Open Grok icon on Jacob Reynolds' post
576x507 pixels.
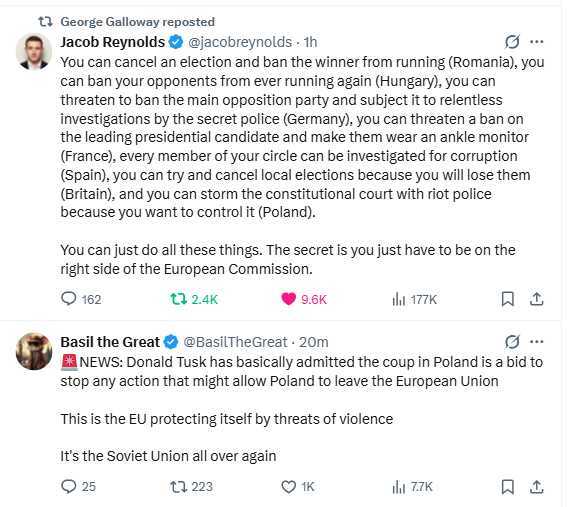tap(512, 42)
